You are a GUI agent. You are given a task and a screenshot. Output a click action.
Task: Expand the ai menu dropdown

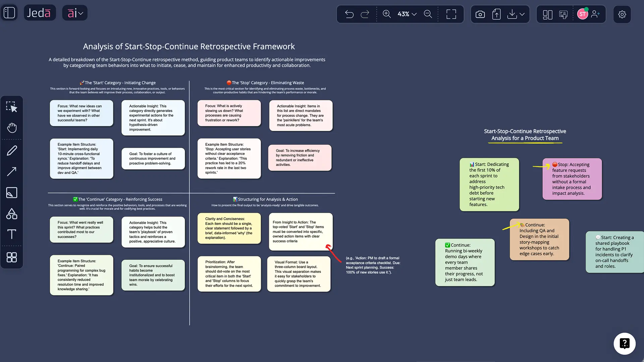point(75,13)
